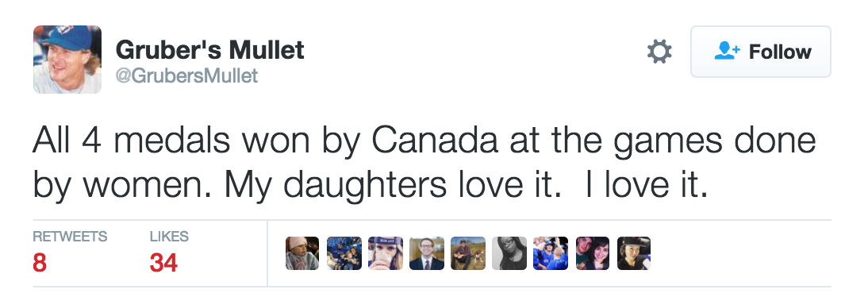Open the gear settings icon

point(659,52)
